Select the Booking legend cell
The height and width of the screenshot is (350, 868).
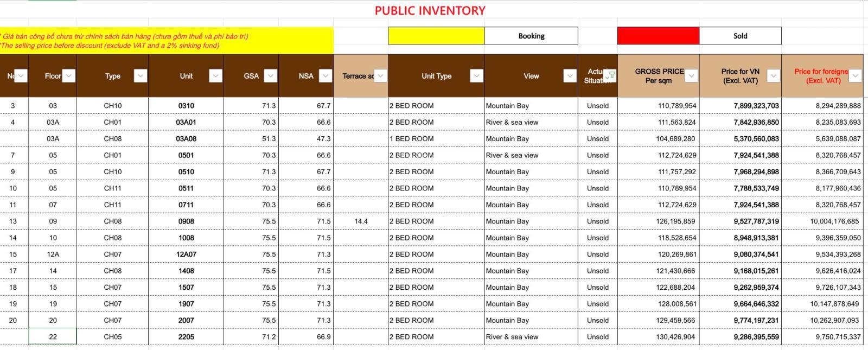531,36
